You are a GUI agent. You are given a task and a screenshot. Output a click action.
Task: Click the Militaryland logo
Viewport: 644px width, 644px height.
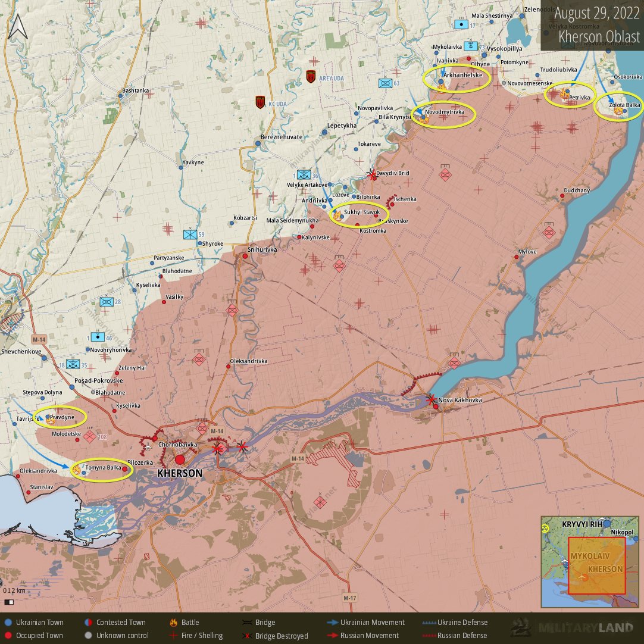571,627
